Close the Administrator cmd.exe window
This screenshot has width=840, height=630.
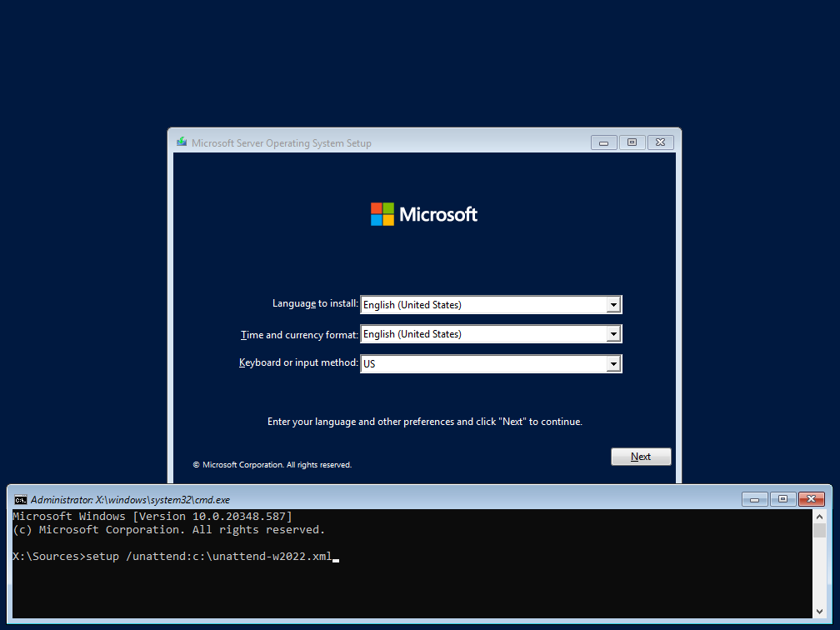811,499
